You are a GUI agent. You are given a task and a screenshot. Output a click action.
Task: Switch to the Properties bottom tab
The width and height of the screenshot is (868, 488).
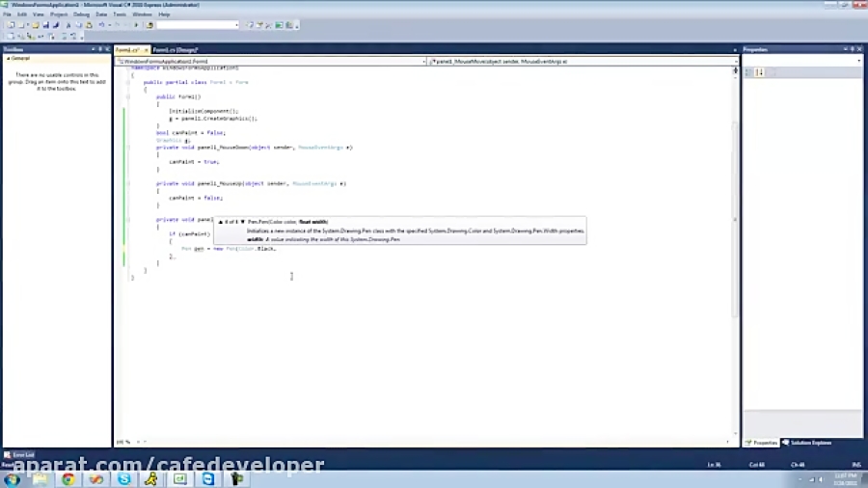click(761, 443)
